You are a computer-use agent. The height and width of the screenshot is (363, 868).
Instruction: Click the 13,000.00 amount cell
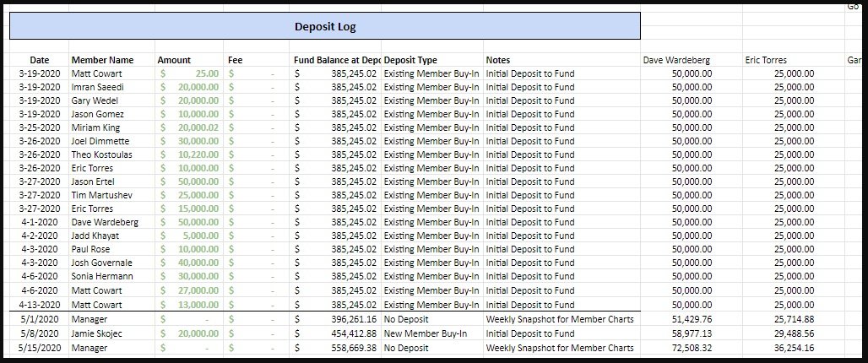pyautogui.click(x=189, y=305)
